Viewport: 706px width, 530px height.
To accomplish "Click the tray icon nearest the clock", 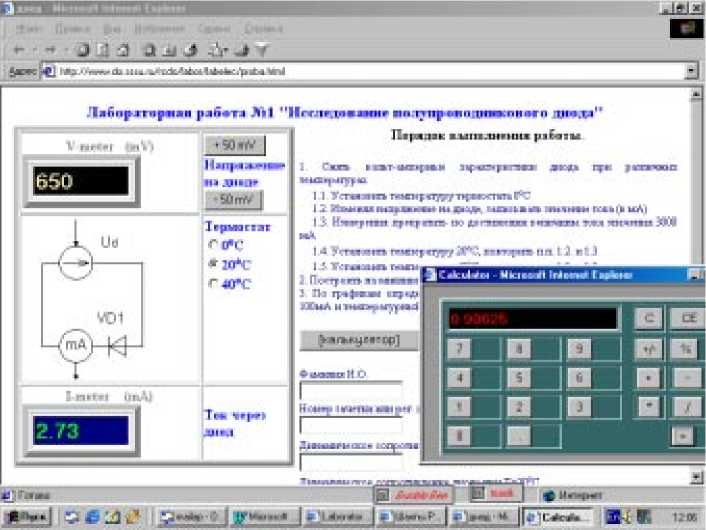I will pyautogui.click(x=644, y=517).
